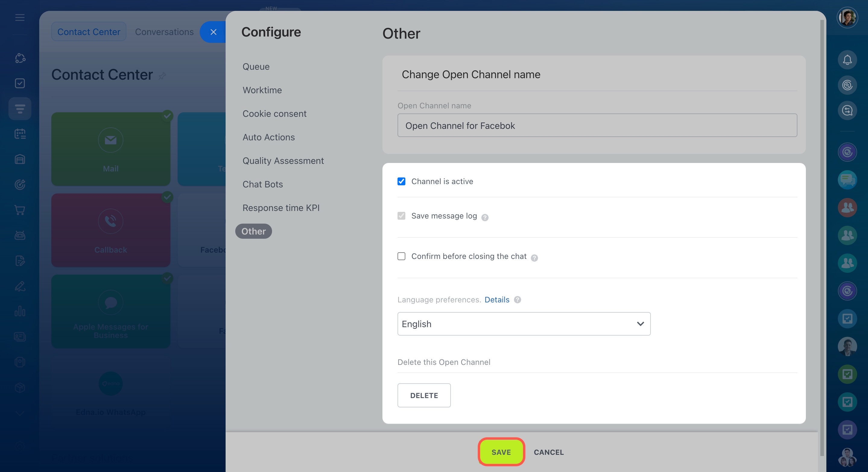The width and height of the screenshot is (868, 472).
Task: Open the Details link for language preferences
Action: 497,299
